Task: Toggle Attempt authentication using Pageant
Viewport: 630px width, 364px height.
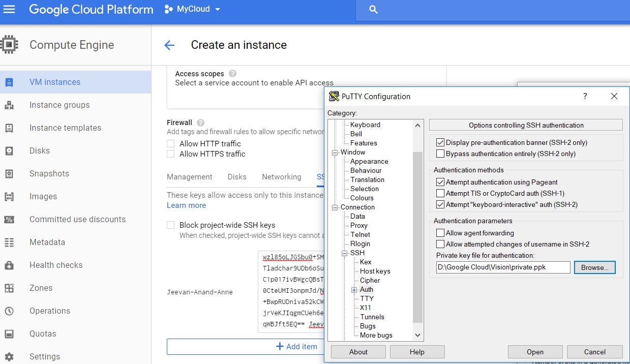Action: point(440,182)
